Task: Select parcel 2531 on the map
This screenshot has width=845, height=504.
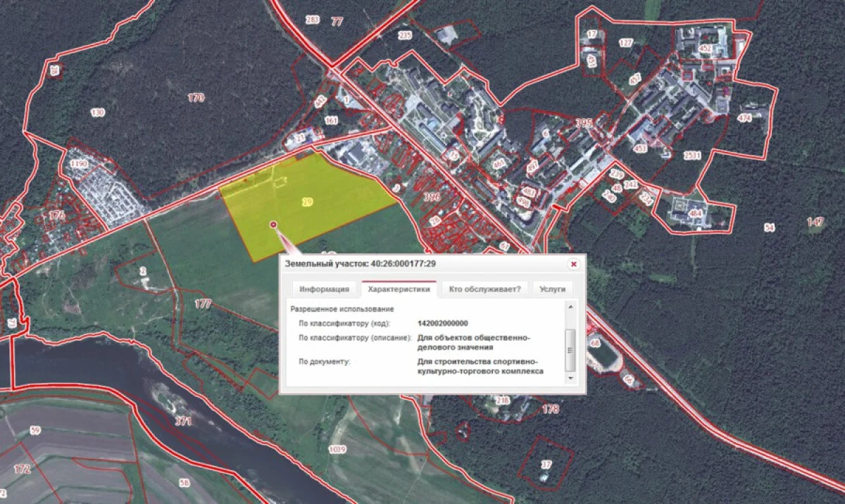Action: pyautogui.click(x=692, y=156)
